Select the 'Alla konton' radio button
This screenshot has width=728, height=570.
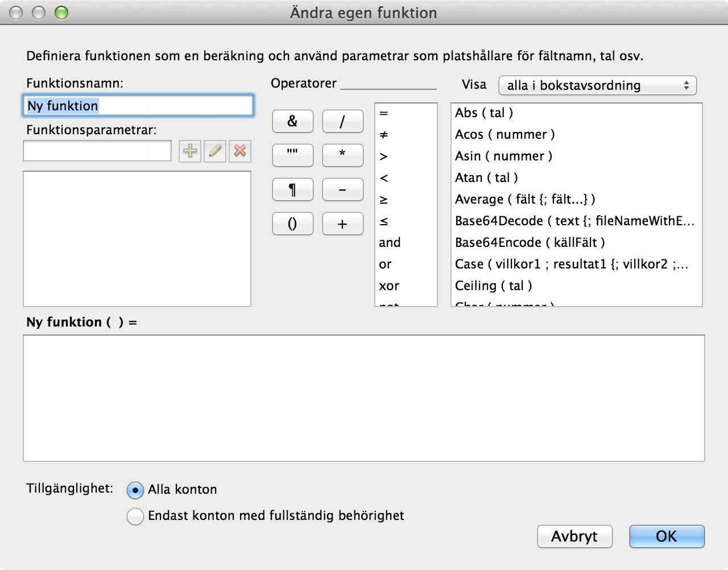[x=135, y=490]
